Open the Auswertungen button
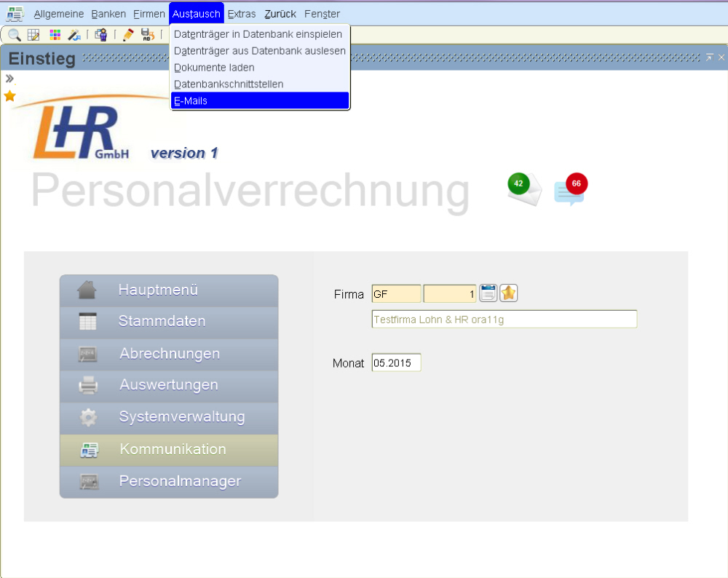This screenshot has width=728, height=578. [x=169, y=387]
